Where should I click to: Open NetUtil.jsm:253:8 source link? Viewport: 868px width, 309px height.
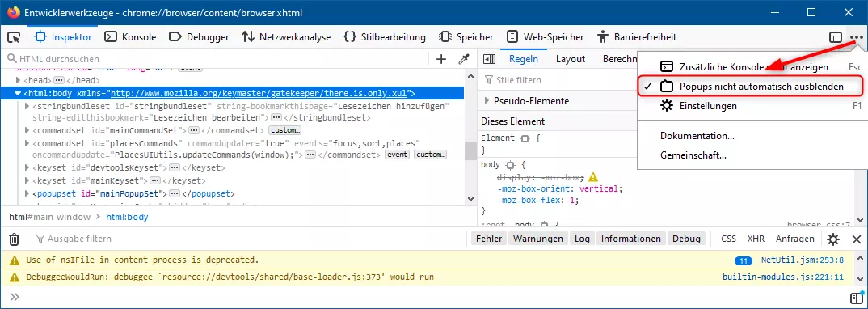pyautogui.click(x=802, y=260)
